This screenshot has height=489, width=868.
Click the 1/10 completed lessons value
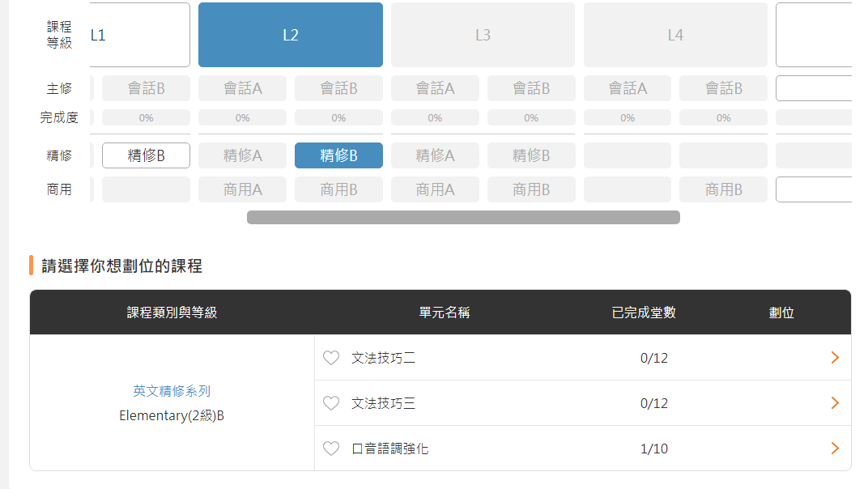click(x=653, y=449)
